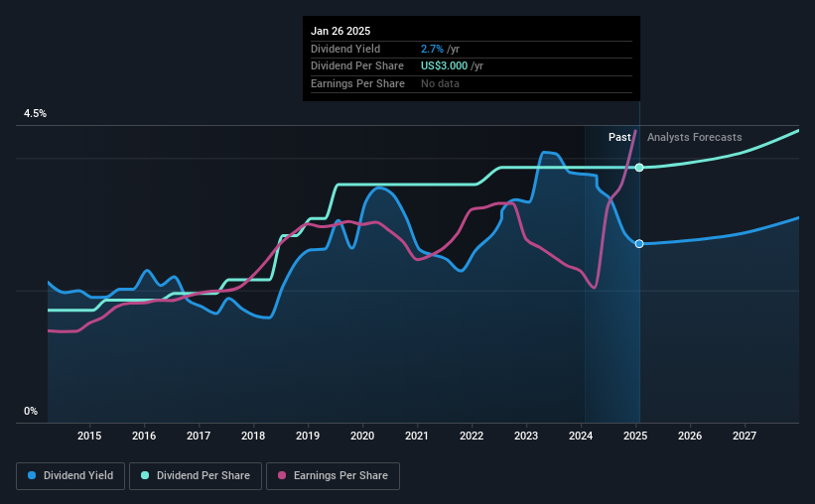Click the Past label on the chart
The width and height of the screenshot is (815, 504).
point(619,137)
